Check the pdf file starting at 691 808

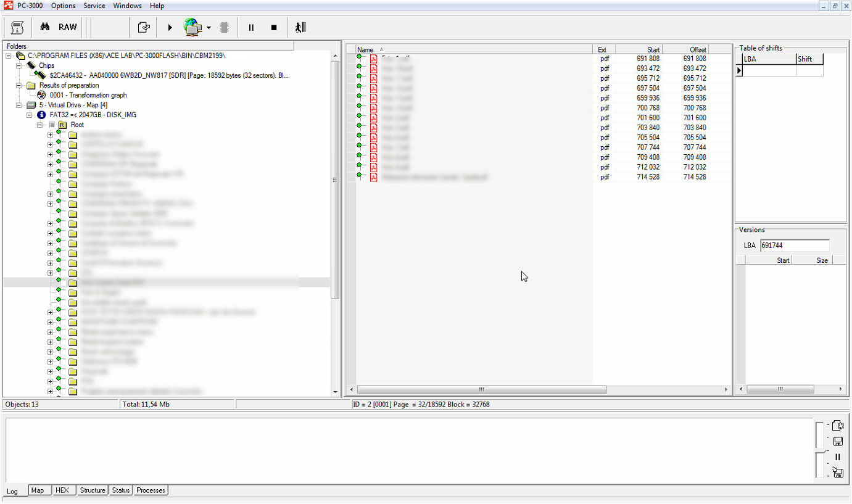pyautogui.click(x=358, y=57)
